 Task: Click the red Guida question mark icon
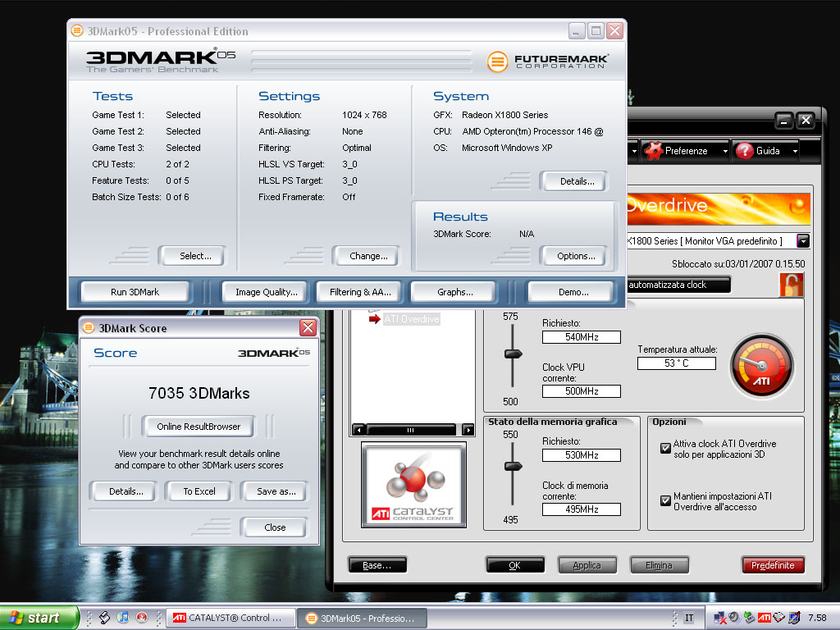pos(745,151)
